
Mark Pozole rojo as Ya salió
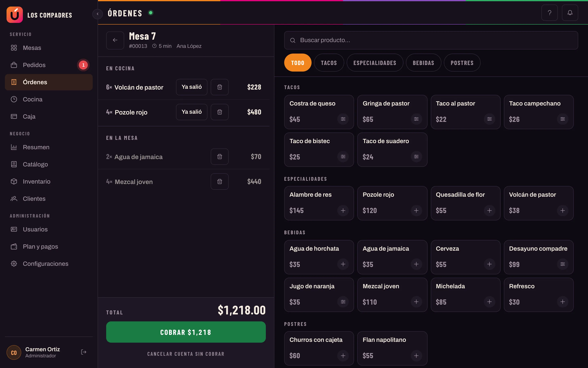(x=192, y=112)
